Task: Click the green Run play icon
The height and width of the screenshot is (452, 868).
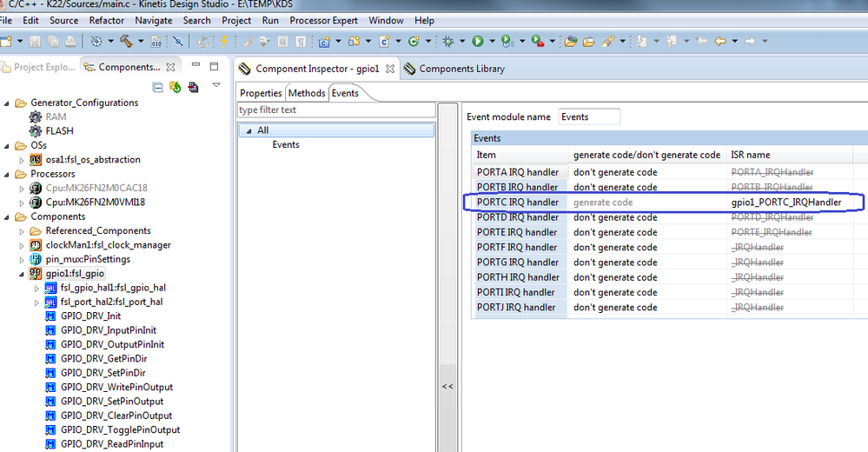Action: 477,41
